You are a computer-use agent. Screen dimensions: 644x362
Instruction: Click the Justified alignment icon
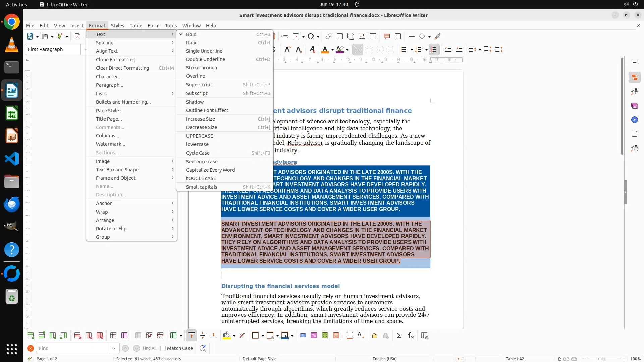click(x=391, y=50)
